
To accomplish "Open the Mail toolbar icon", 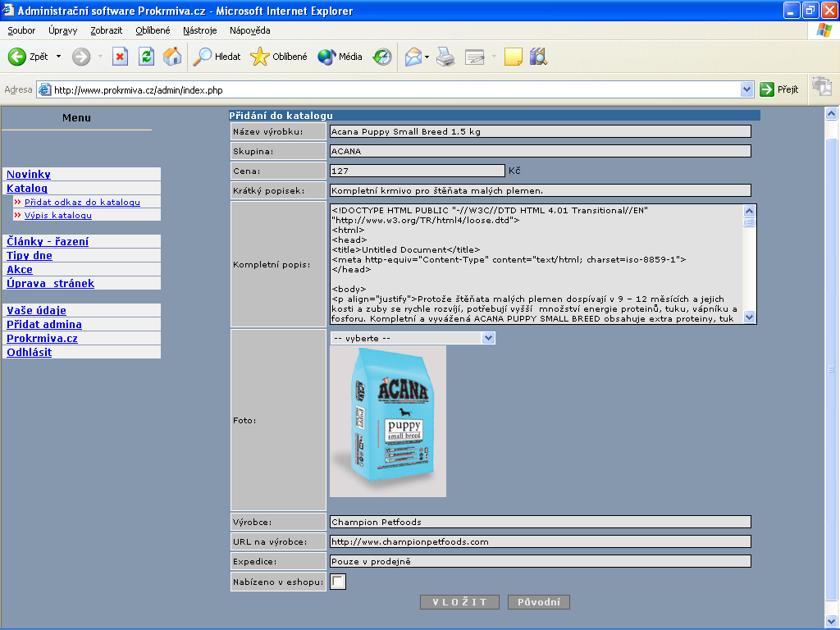I will click(413, 57).
